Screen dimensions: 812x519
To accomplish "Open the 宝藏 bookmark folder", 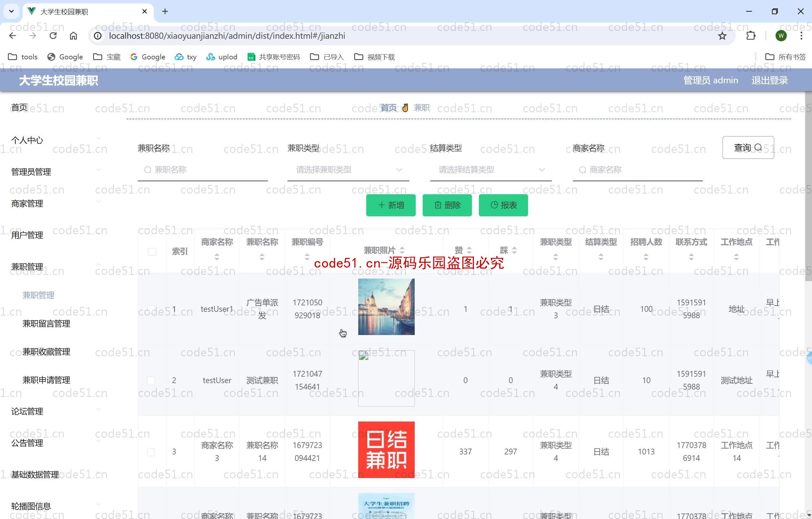I will [x=107, y=57].
